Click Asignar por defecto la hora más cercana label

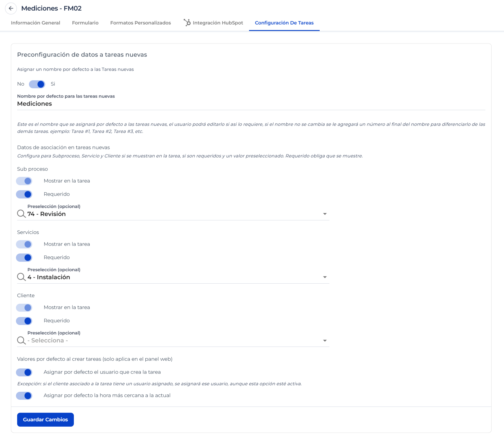click(107, 395)
